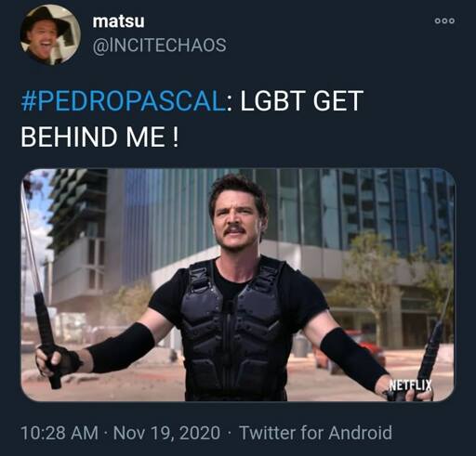Click the BEHIND ME ! text line
The width and height of the screenshot is (476, 456).
tap(99, 137)
